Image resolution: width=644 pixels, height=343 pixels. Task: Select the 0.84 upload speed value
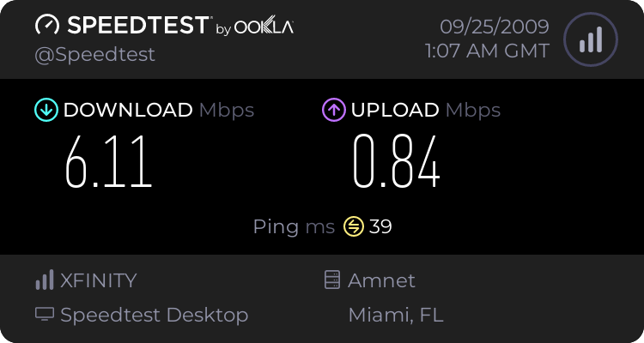point(397,162)
